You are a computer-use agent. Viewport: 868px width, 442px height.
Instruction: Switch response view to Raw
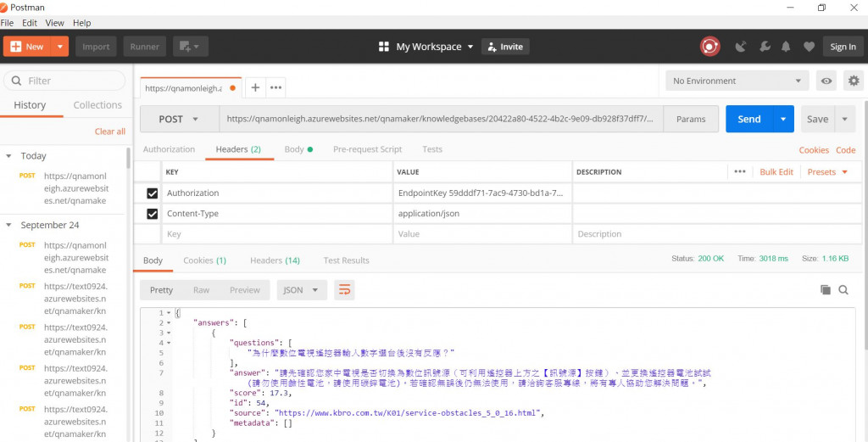pos(202,289)
